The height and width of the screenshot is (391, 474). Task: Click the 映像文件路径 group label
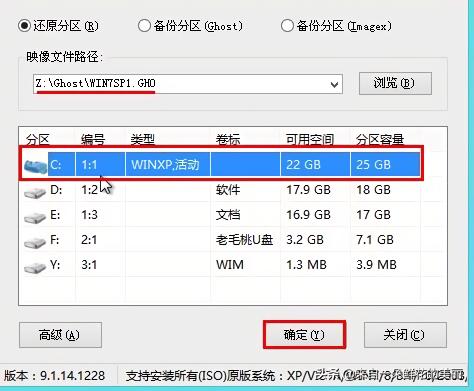click(x=65, y=57)
